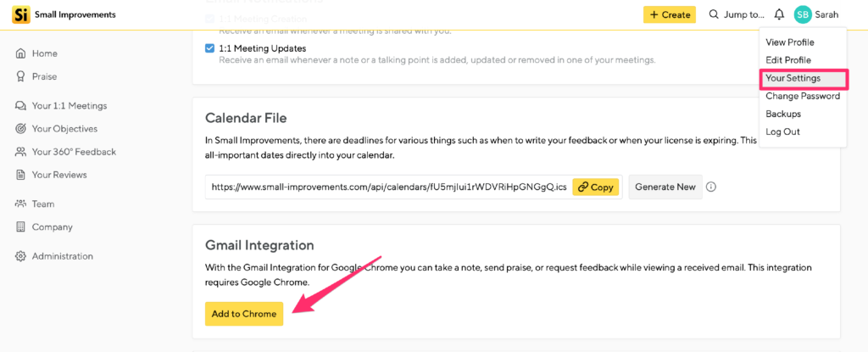Choose Your Settings in dropdown menu
The height and width of the screenshot is (352, 868).
click(804, 79)
